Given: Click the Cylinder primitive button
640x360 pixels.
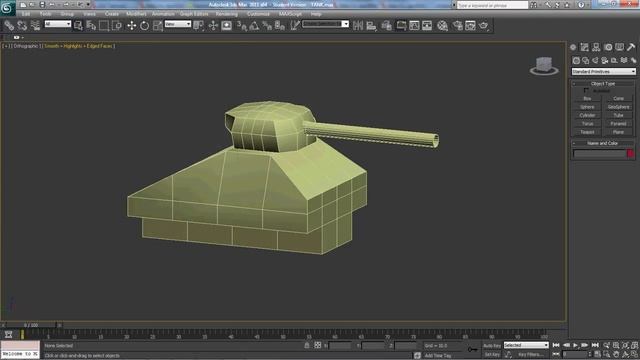Looking at the screenshot, I should pyautogui.click(x=587, y=116).
